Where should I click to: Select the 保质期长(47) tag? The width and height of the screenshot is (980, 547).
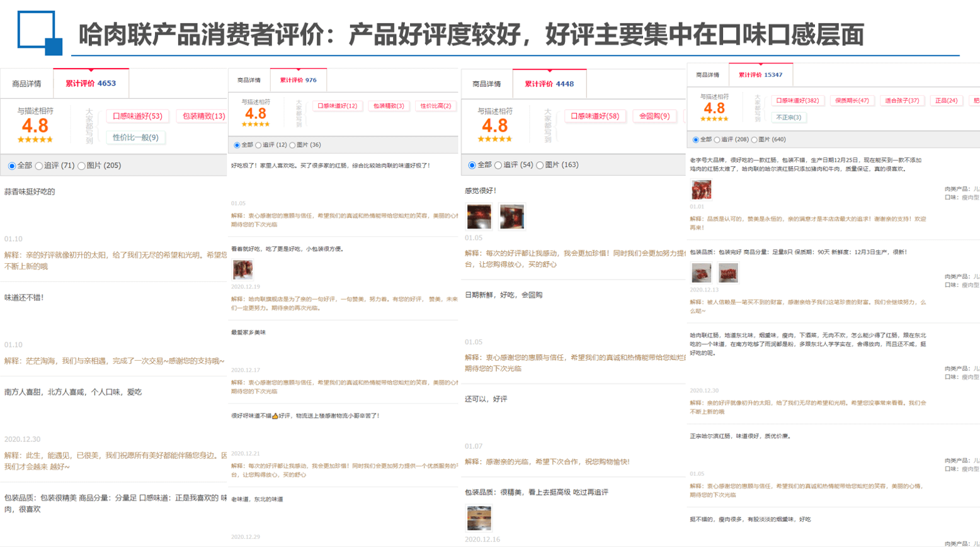852,101
